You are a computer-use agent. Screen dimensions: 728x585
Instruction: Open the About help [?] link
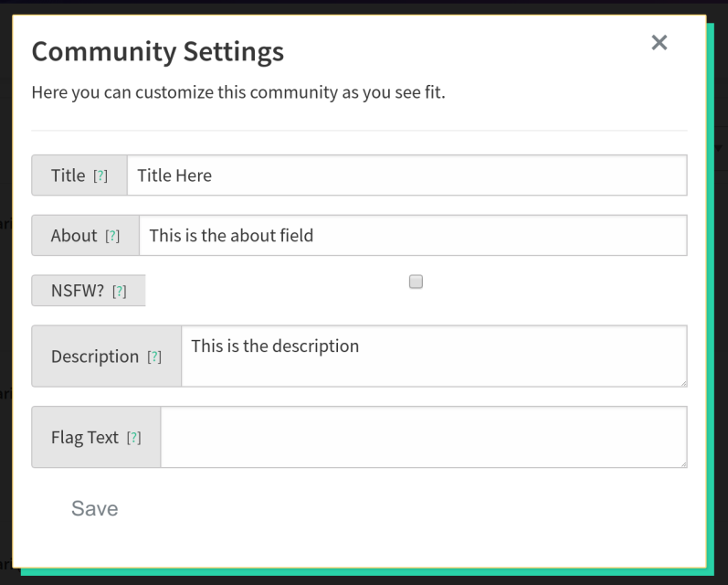point(112,236)
